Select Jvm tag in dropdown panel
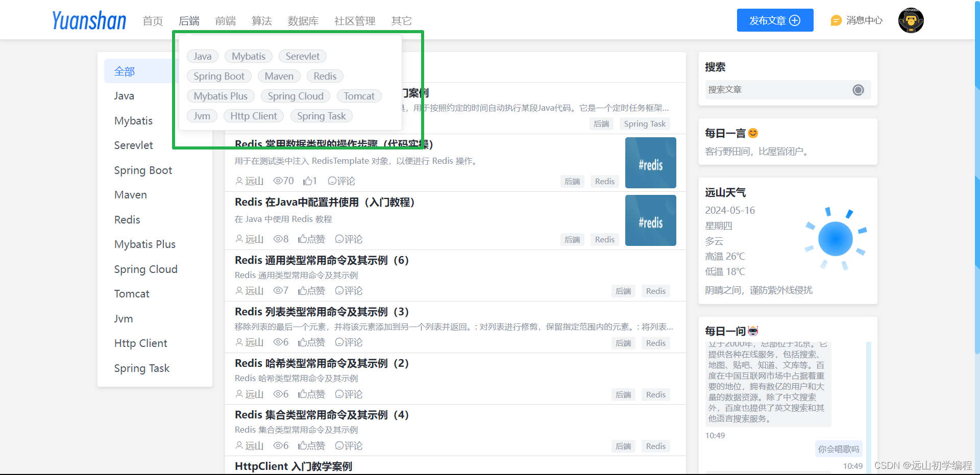980x475 pixels. [x=202, y=116]
